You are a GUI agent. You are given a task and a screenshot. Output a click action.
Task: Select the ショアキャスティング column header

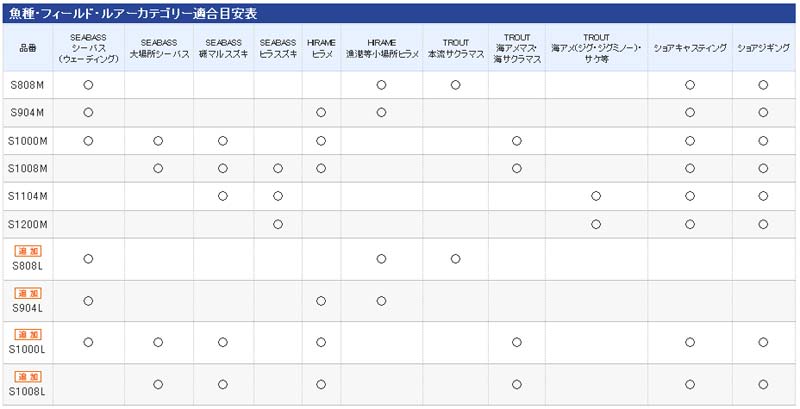tap(689, 48)
